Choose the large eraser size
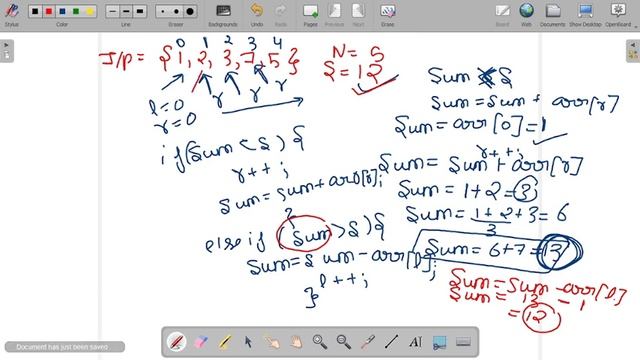This screenshot has height=360, width=640. [x=190, y=11]
